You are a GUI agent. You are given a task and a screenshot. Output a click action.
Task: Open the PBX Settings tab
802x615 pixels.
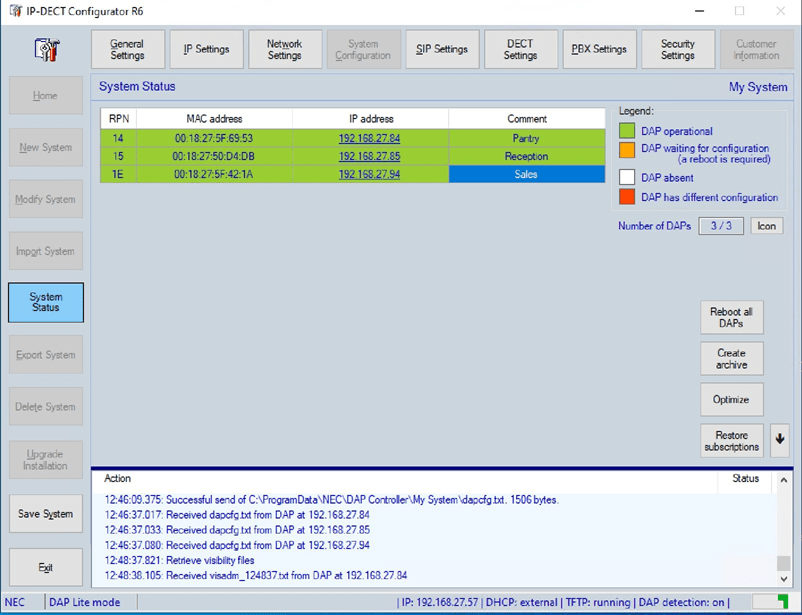coord(599,49)
